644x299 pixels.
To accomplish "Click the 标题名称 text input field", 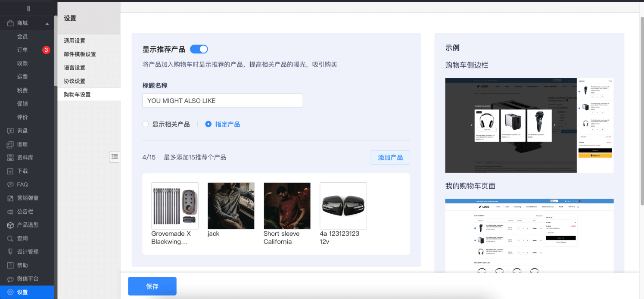I will click(223, 101).
